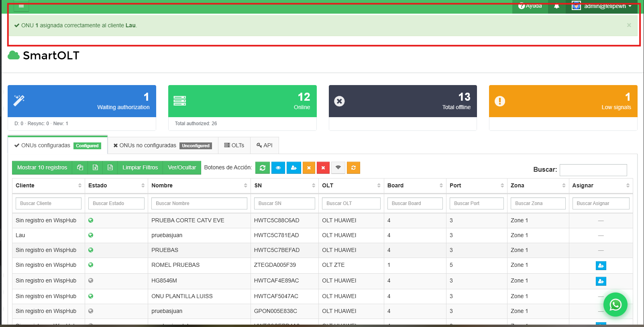Select the serial "HWTC5C781EAD"
The image size is (644, 327).
click(277, 235)
